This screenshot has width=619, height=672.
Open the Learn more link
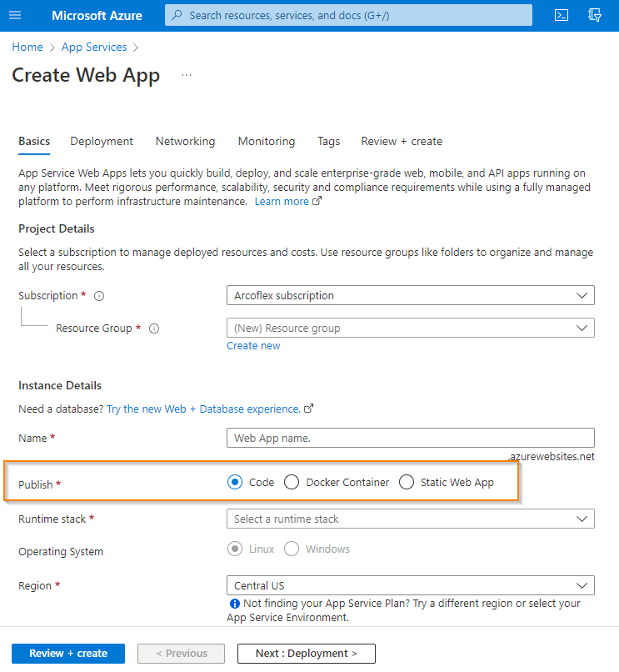pyautogui.click(x=282, y=202)
